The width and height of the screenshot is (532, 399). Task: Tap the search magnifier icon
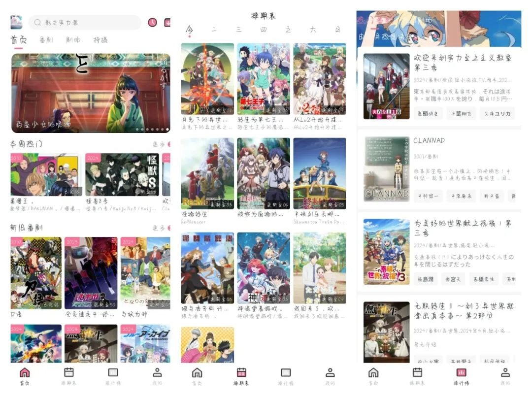click(x=37, y=22)
